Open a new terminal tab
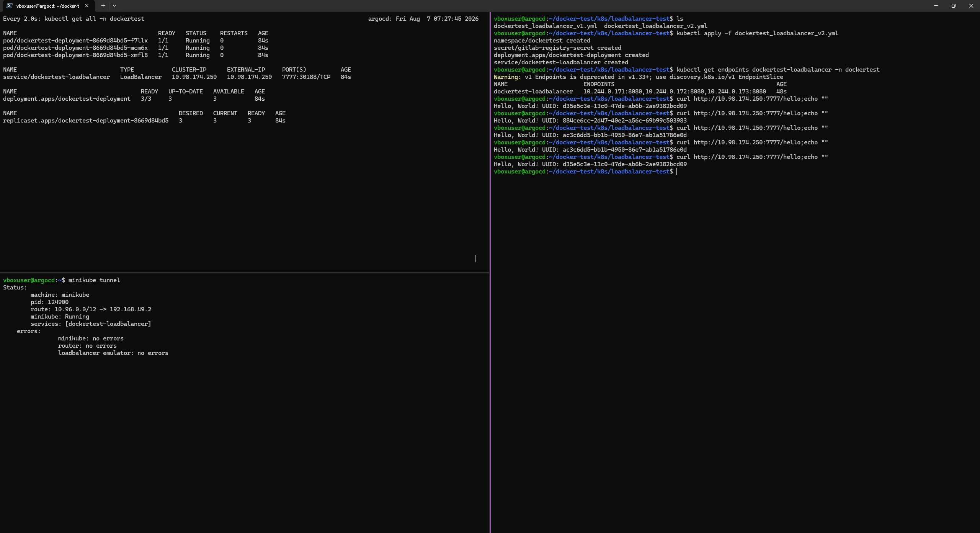Screen dimensions: 980x533 [x=103, y=6]
